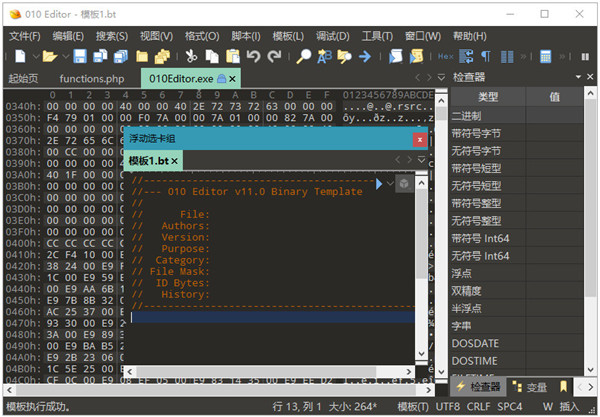The image size is (600, 417).
Task: Click the Hex edit-as toolbar icon
Action: coord(446,56)
